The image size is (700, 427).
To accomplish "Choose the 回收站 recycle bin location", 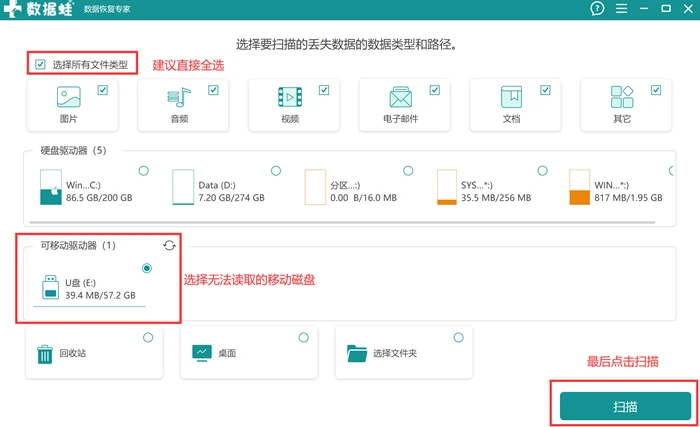I will pos(94,352).
